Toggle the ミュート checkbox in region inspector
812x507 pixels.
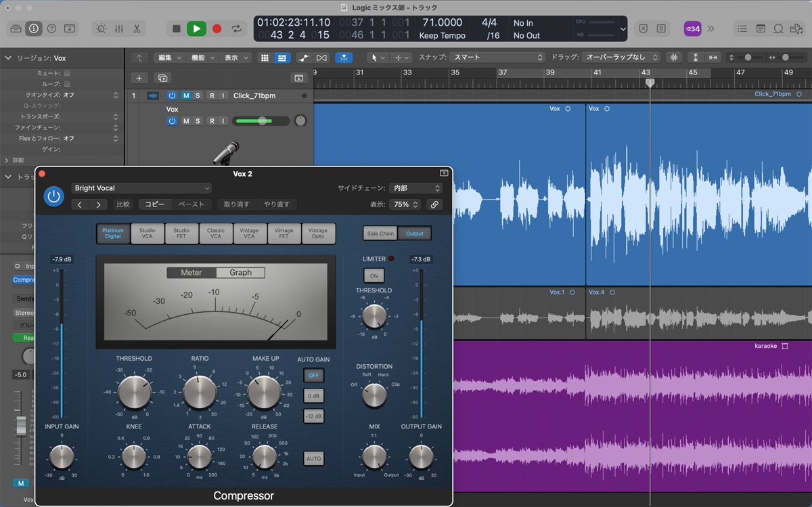(67, 73)
